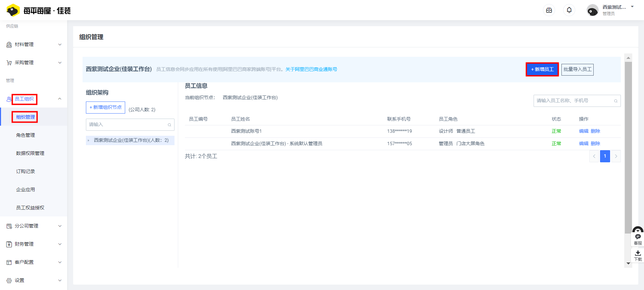Click search icon in organization tree input
The height and width of the screenshot is (290, 644).
(169, 125)
